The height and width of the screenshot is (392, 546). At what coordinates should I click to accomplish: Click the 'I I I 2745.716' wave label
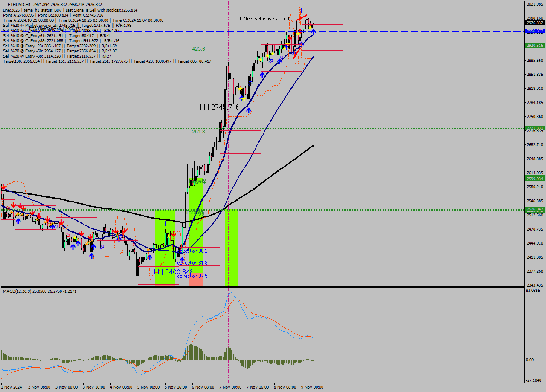[x=220, y=107]
